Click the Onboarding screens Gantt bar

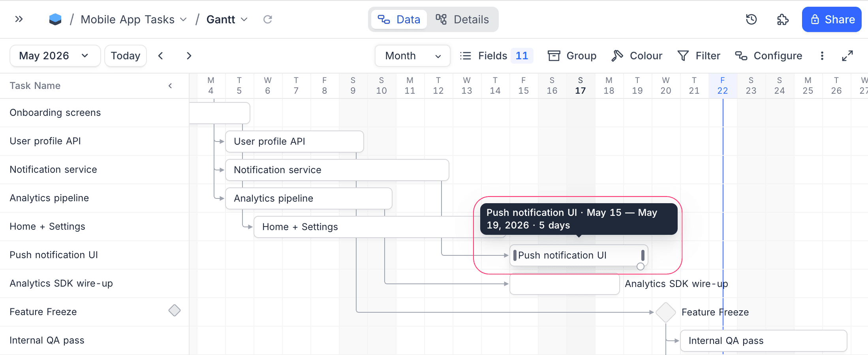pyautogui.click(x=220, y=113)
